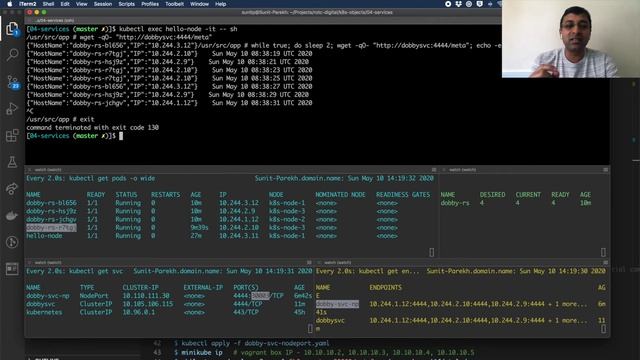This screenshot has width=640, height=360.
Task: Click 443/TCP port value
Action: (246, 312)
